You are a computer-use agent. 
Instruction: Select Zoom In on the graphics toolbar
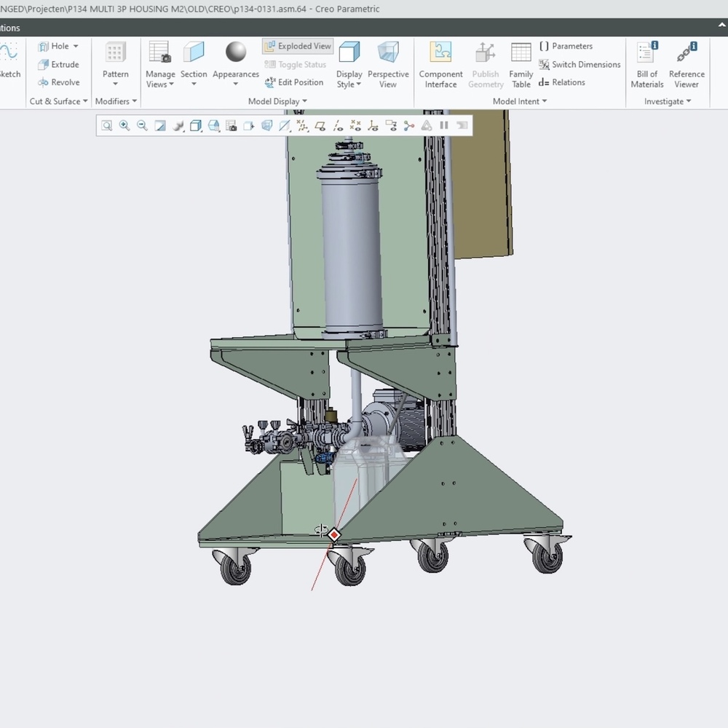tap(124, 125)
